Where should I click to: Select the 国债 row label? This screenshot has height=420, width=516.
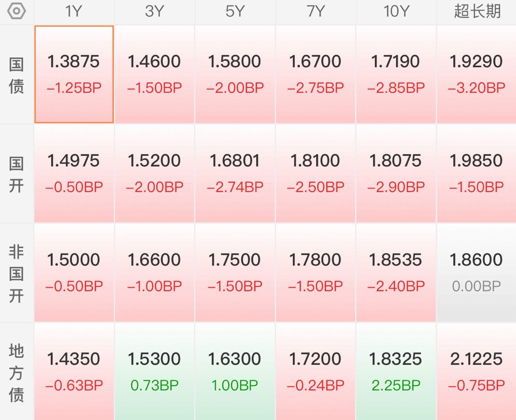click(16, 75)
